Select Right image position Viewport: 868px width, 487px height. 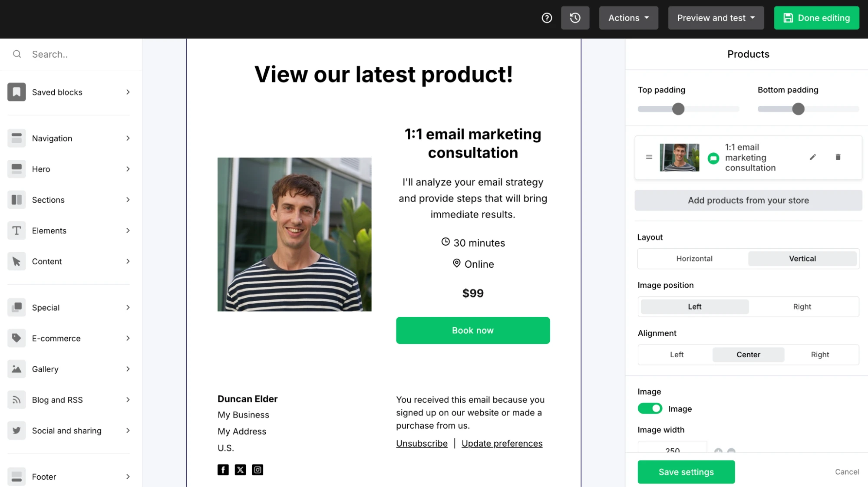tap(802, 306)
